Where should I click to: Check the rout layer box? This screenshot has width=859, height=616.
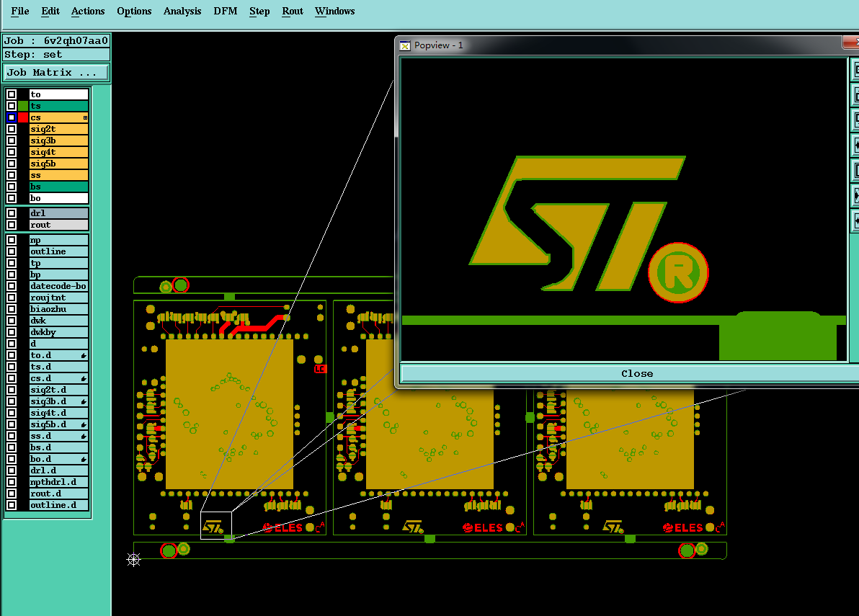click(x=12, y=225)
